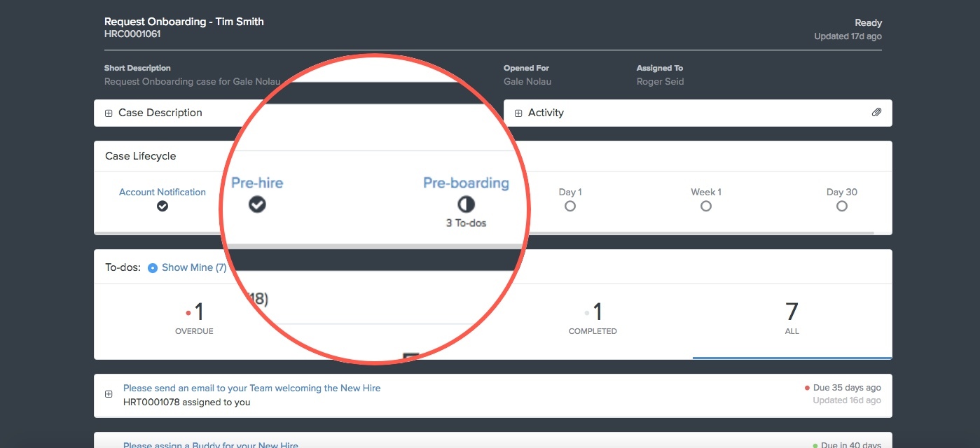Image resolution: width=980 pixels, height=448 pixels.
Task: Open attachments via the paperclip icon
Action: click(876, 111)
